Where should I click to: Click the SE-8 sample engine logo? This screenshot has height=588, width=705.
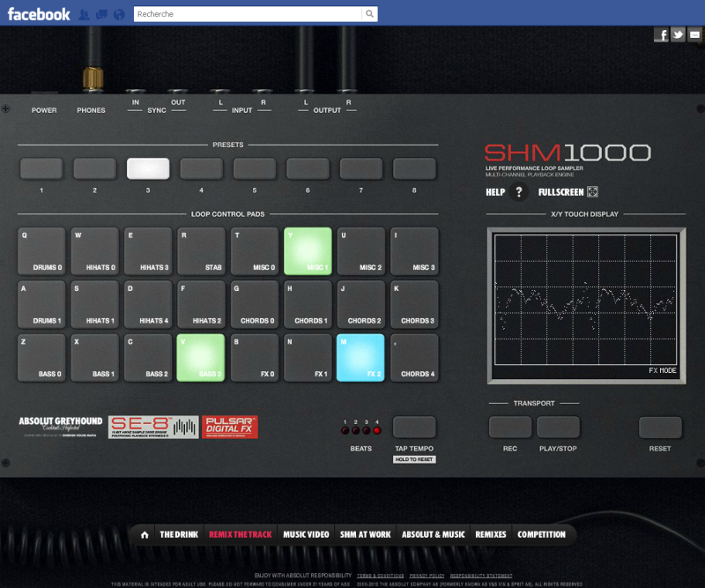[153, 427]
